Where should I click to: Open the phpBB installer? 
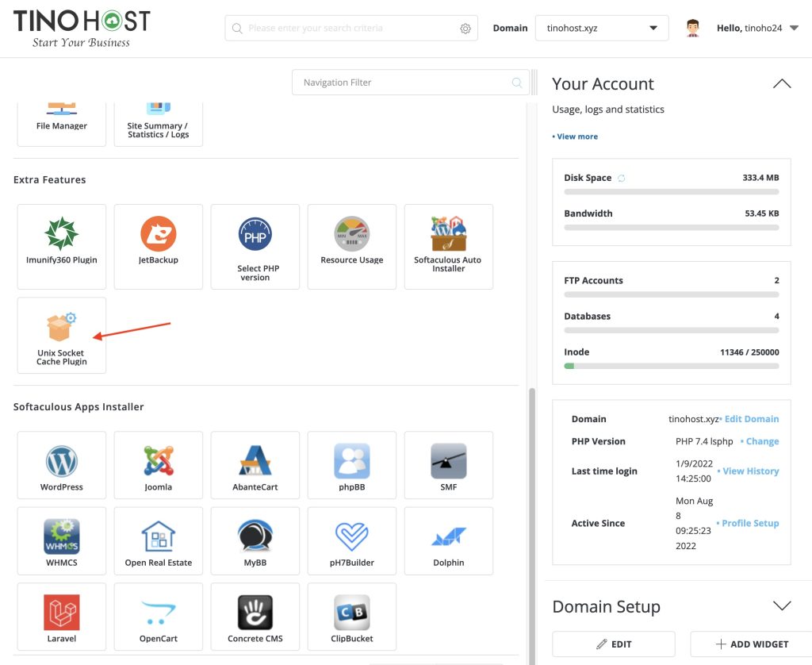pos(352,465)
